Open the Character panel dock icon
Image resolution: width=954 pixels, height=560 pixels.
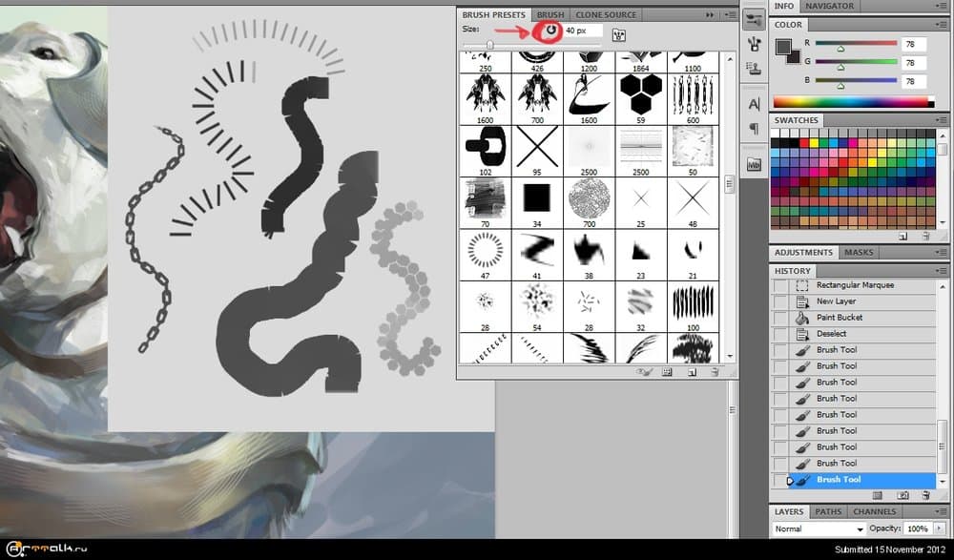[x=754, y=103]
